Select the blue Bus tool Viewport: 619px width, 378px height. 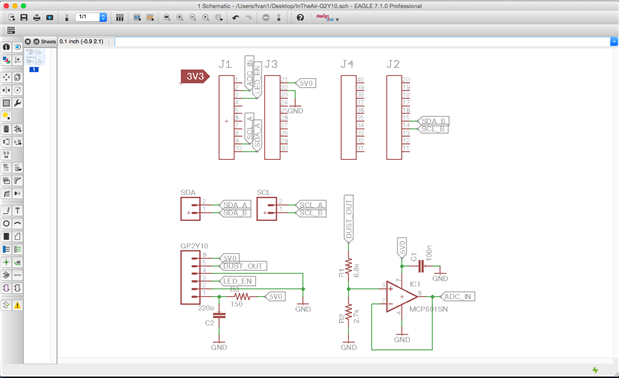[6, 249]
